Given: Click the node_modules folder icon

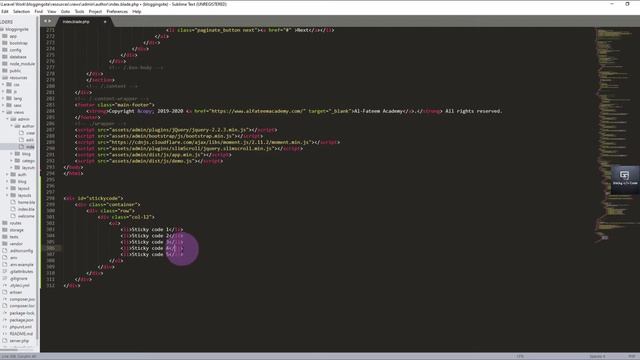Looking at the screenshot, I should click(x=5, y=64).
